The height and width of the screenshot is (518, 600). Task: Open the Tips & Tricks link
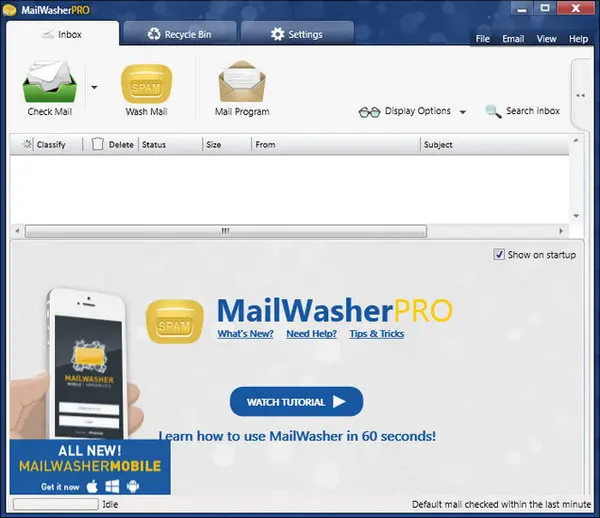377,334
